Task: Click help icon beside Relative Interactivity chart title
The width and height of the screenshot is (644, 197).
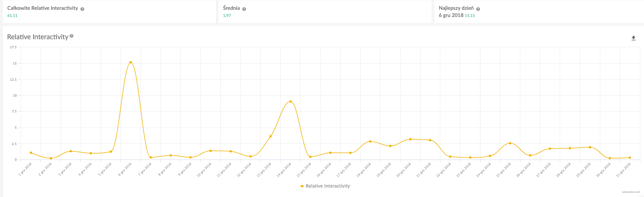Action: click(72, 36)
